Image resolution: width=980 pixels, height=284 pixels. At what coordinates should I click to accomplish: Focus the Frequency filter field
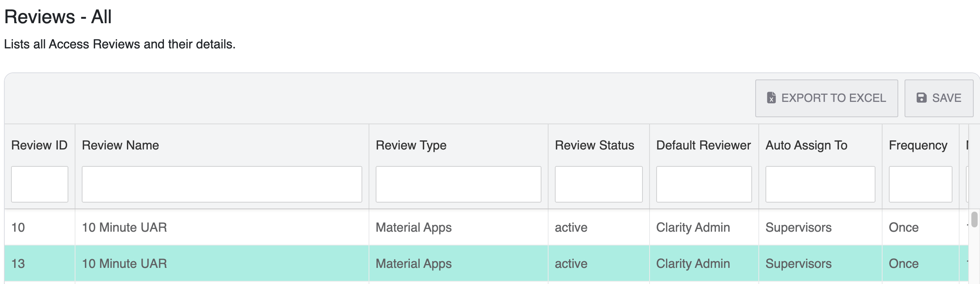920,184
